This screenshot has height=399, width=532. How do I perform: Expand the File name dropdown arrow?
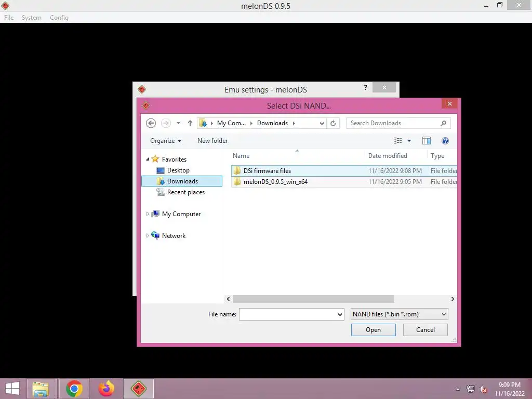pos(340,314)
